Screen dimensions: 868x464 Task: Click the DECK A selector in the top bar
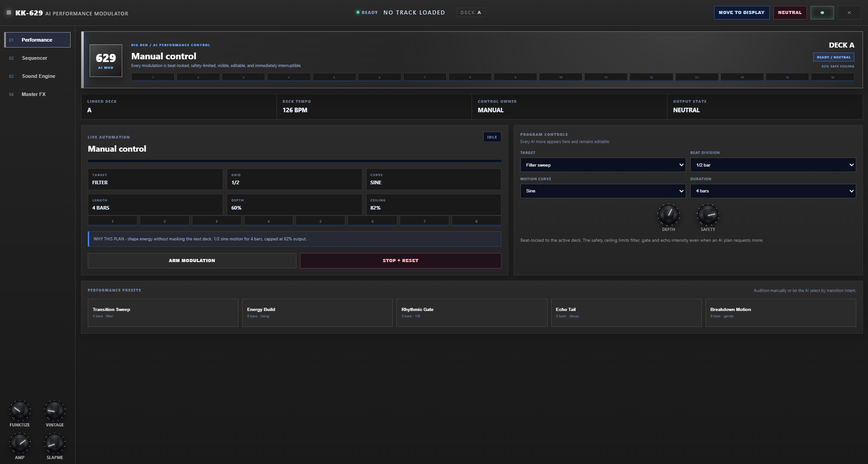pos(471,13)
